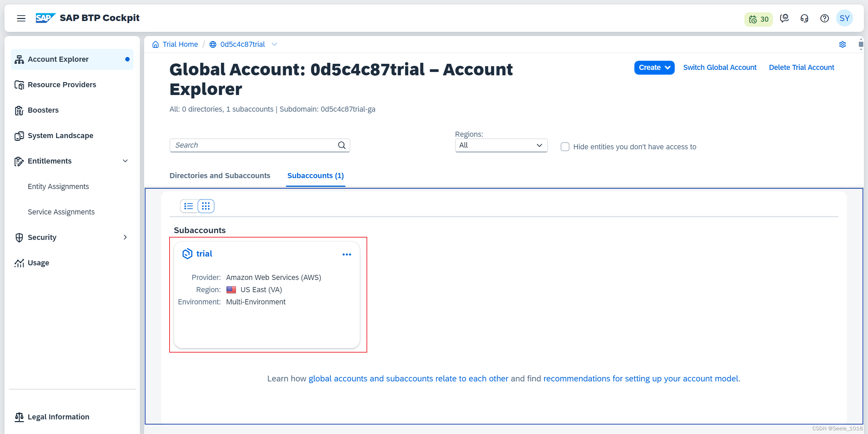
Task: Open the trial subaccount three-dot actions menu
Action: point(347,254)
